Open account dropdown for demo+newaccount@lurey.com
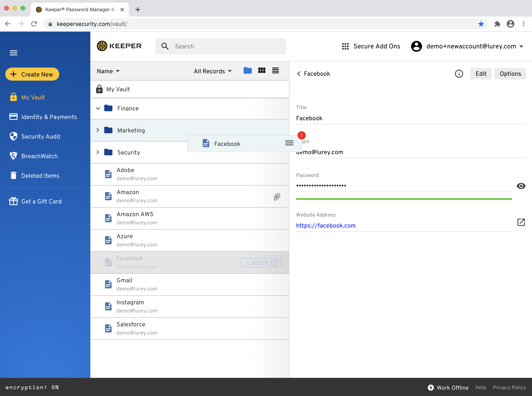Screen dimensions: 532x396 (467, 46)
